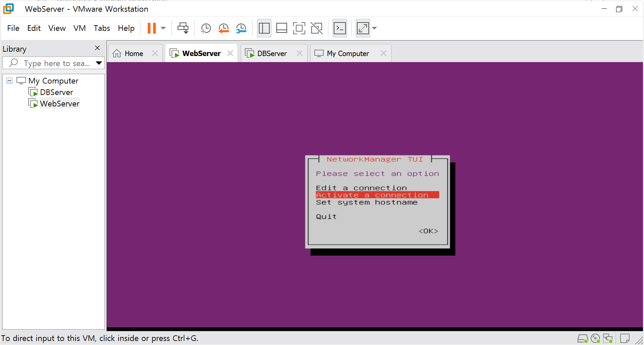
Task: Click the message log status icon
Action: coord(625,339)
